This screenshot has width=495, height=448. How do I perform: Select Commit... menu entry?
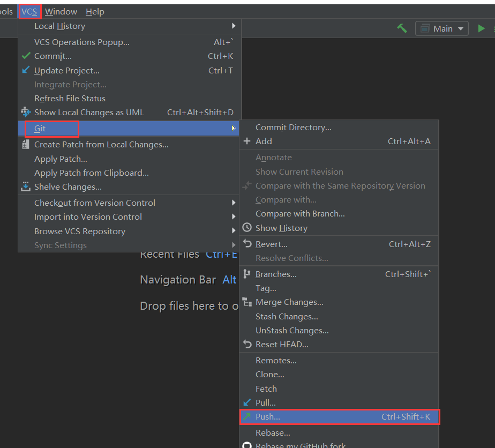point(130,56)
